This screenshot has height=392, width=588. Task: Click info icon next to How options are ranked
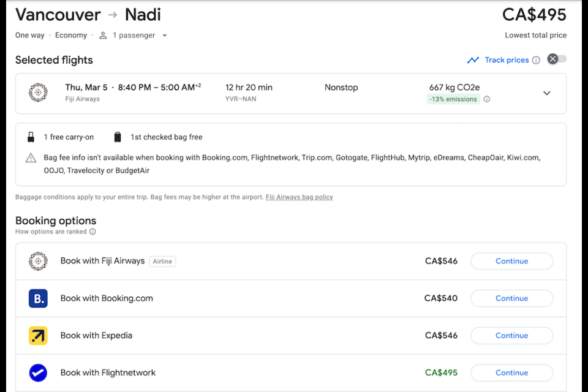pyautogui.click(x=92, y=232)
